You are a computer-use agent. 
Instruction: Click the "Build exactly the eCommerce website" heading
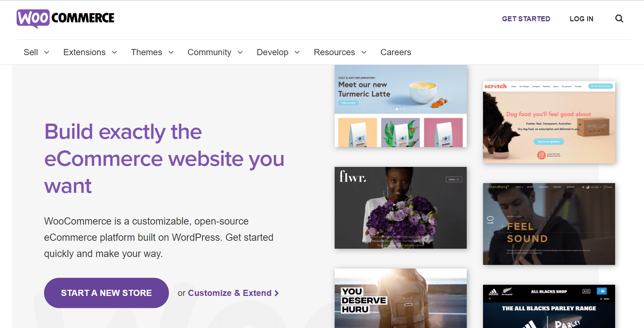point(164,159)
